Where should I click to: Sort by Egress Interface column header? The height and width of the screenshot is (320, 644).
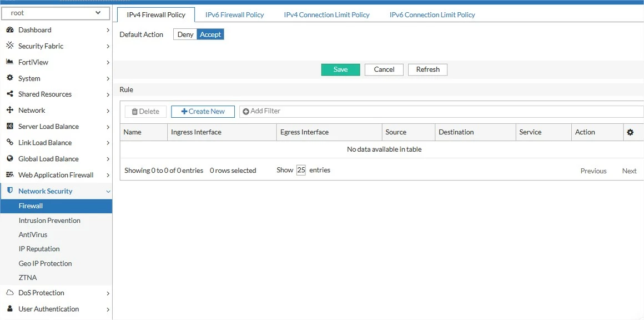tap(329, 132)
